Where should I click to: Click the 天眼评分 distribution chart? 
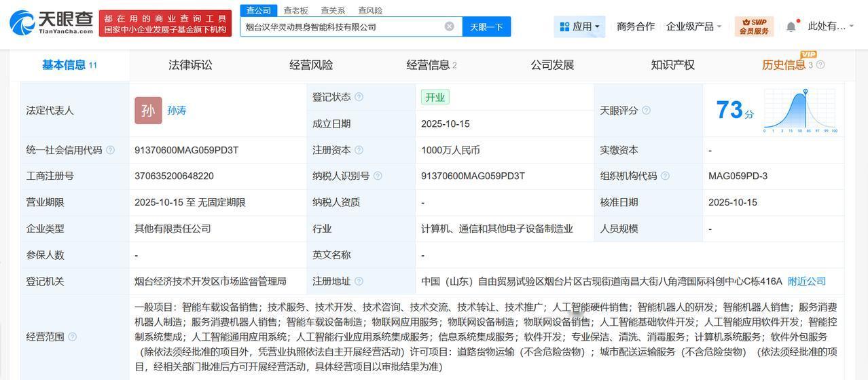(801, 110)
